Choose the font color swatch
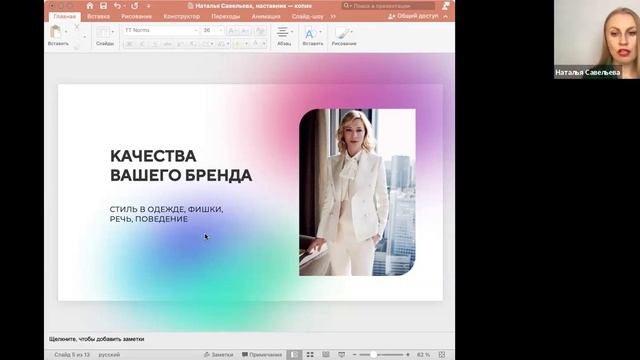 click(256, 44)
